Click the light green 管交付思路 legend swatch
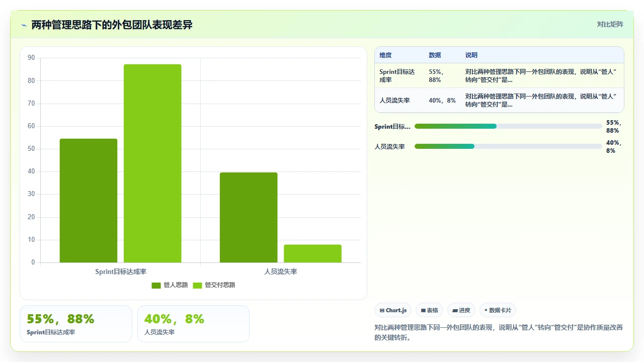This screenshot has height=362, width=644. pyautogui.click(x=197, y=285)
